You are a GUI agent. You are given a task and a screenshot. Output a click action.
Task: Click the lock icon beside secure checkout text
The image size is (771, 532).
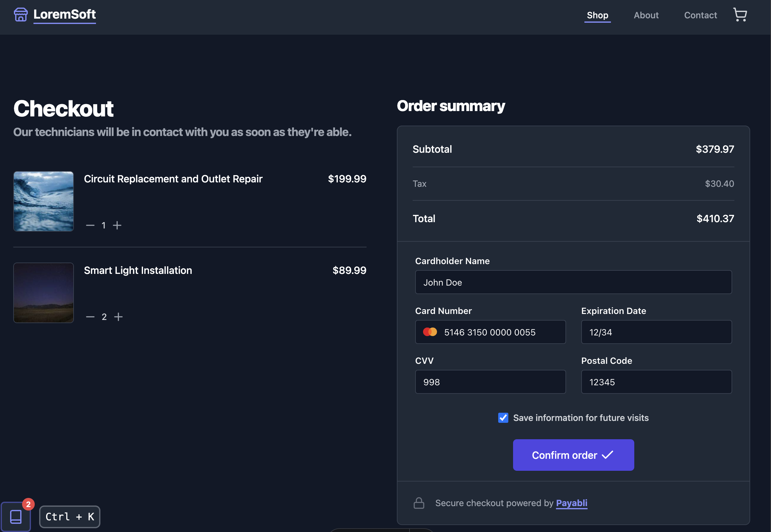click(419, 503)
